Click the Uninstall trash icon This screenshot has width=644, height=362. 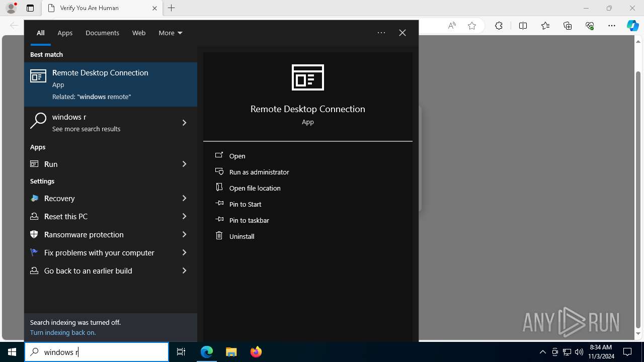pyautogui.click(x=219, y=235)
